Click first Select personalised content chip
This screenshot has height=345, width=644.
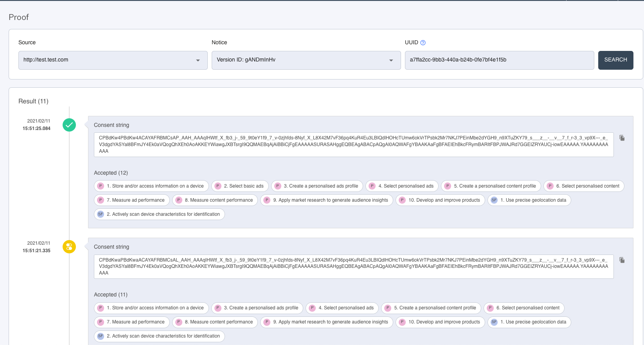pos(584,186)
